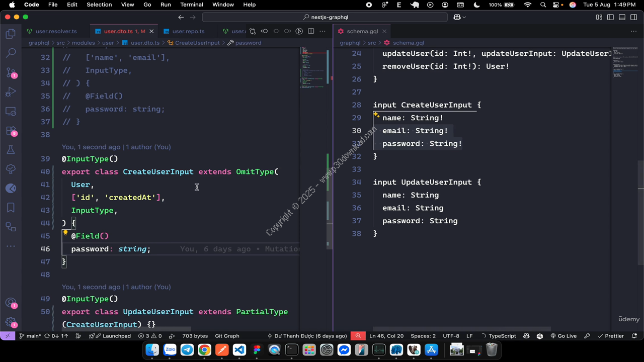
Task: Click the lightbulb code action on line 45
Action: pyautogui.click(x=65, y=233)
